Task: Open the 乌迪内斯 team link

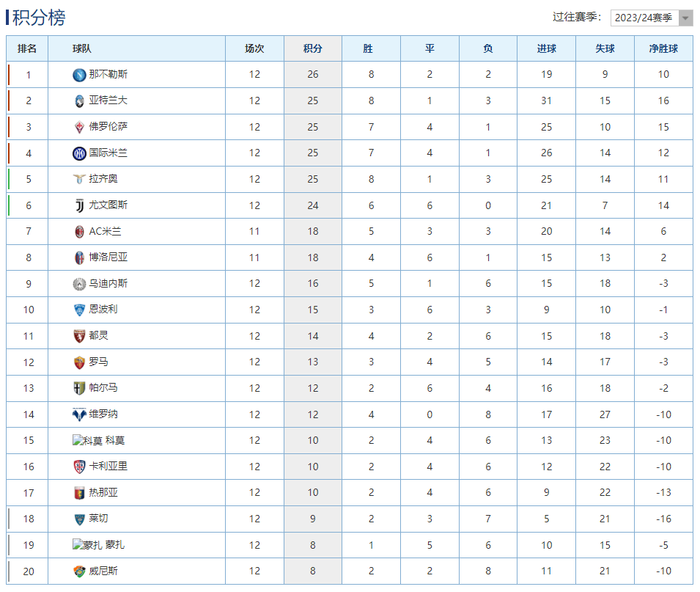Action: coord(108,283)
